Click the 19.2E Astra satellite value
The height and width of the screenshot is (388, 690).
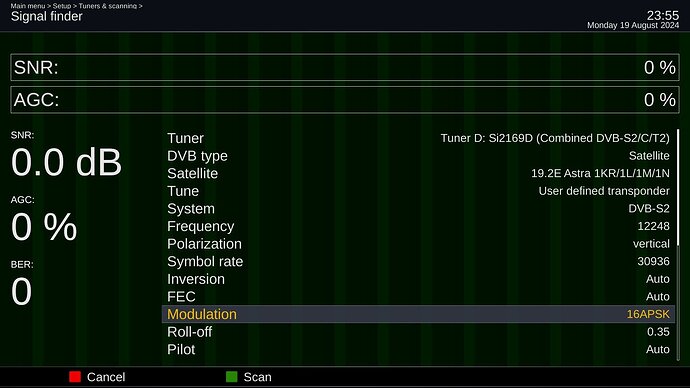(x=600, y=173)
